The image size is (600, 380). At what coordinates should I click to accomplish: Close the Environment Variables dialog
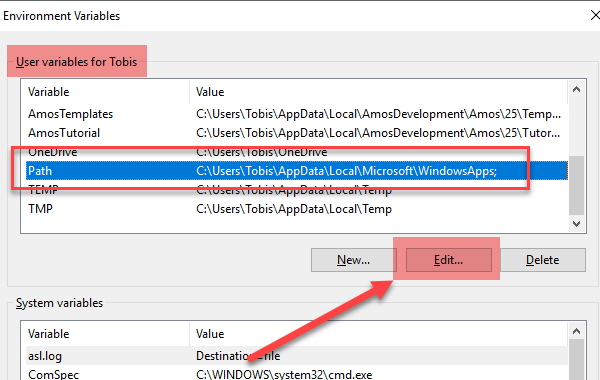click(595, 15)
